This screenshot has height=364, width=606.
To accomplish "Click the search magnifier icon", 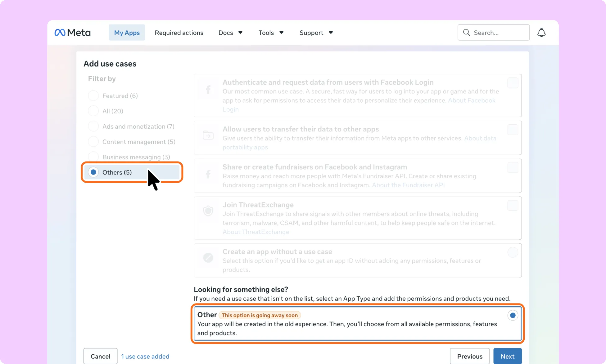I will click(466, 33).
